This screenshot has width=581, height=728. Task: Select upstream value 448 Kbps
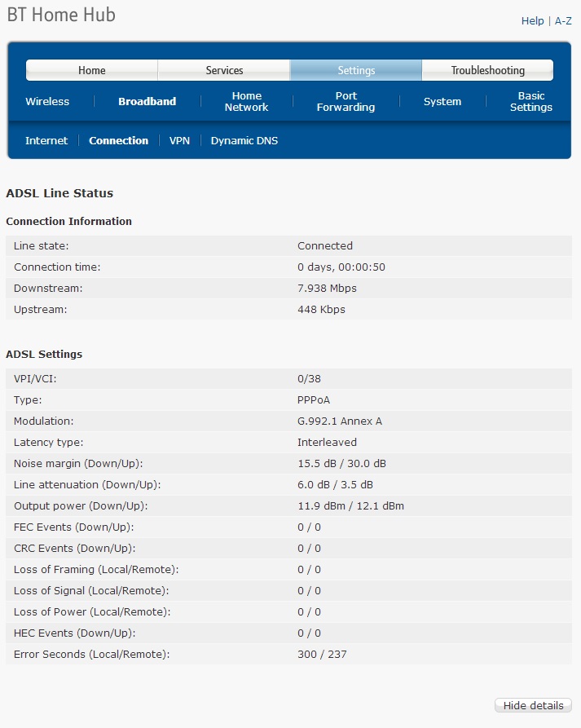pyautogui.click(x=321, y=309)
